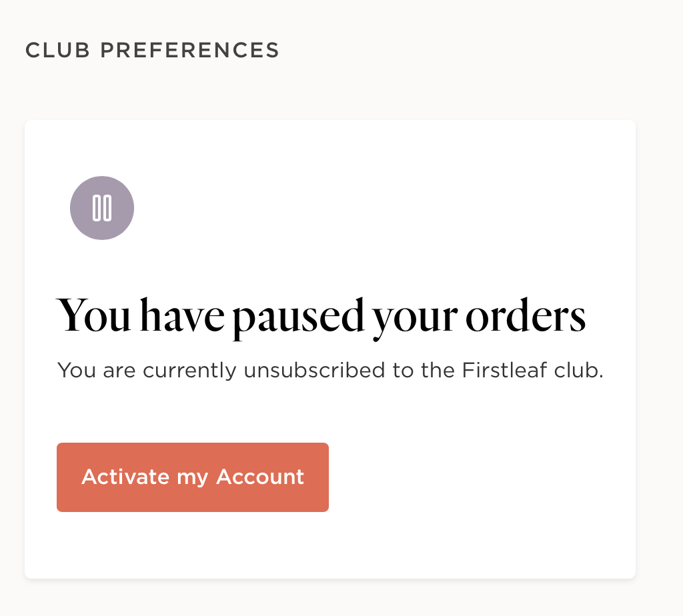Click the word 'unsubscribed' in status message

(314, 370)
